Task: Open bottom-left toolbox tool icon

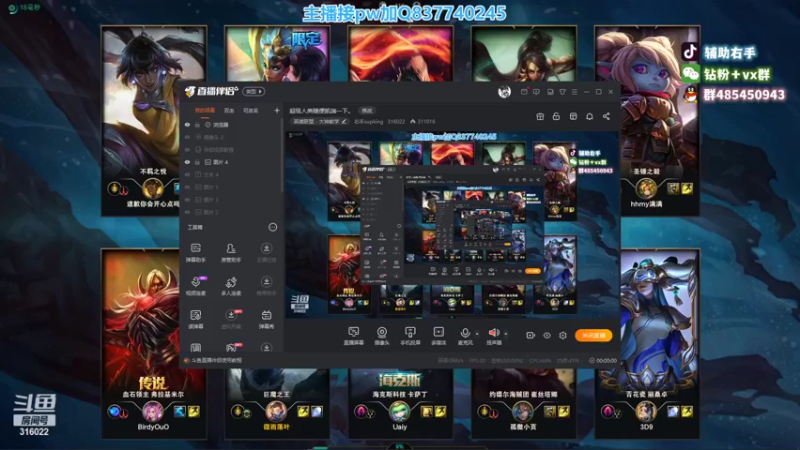Action: (x=196, y=348)
